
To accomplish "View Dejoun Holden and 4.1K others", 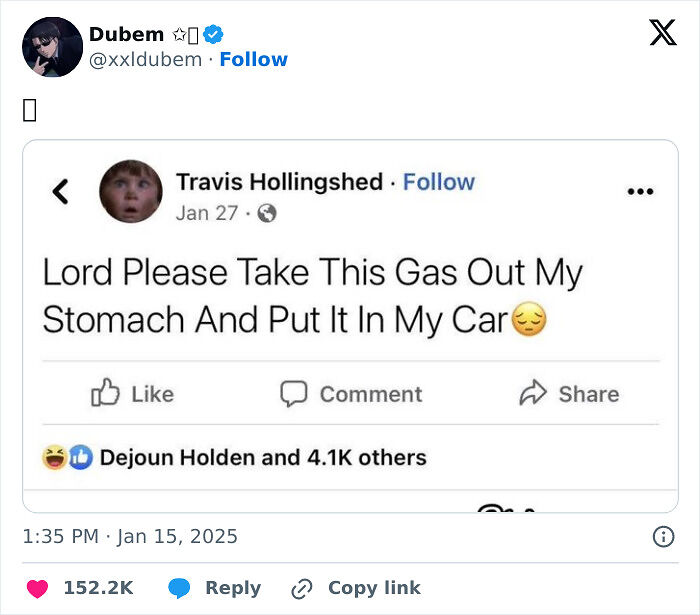I will (x=263, y=458).
